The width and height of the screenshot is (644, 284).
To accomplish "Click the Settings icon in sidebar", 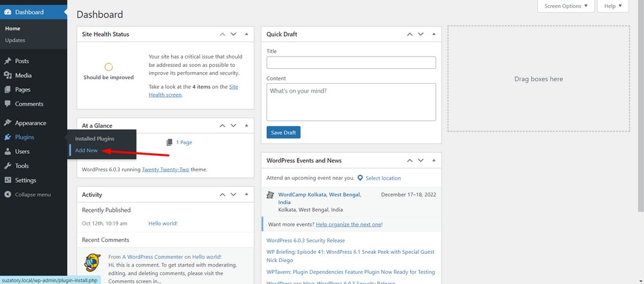I will 8,180.
